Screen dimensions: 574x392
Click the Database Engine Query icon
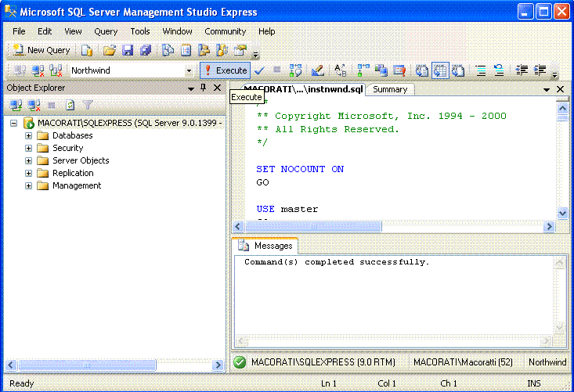click(87, 50)
